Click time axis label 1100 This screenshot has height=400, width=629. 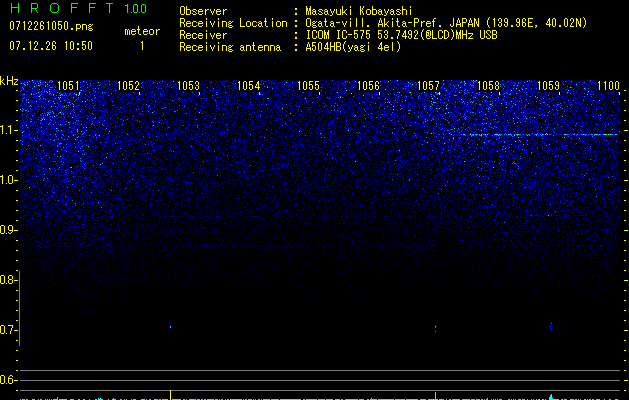click(608, 86)
